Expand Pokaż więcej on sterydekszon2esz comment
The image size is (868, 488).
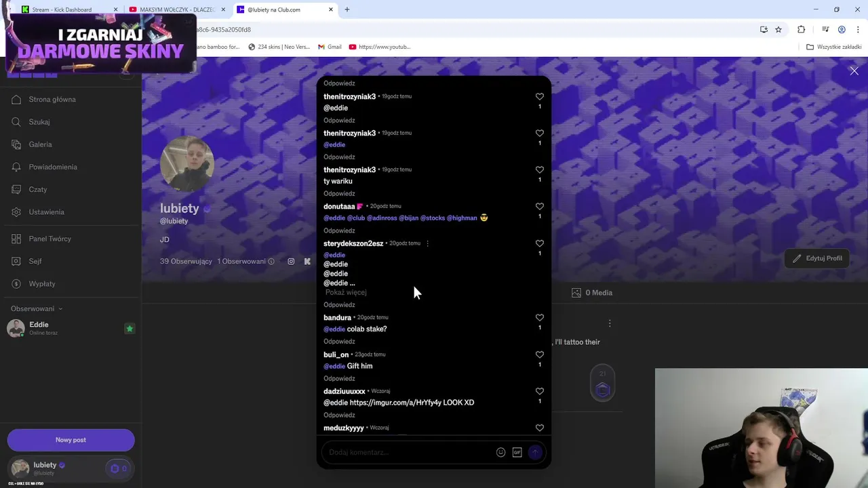[346, 292]
